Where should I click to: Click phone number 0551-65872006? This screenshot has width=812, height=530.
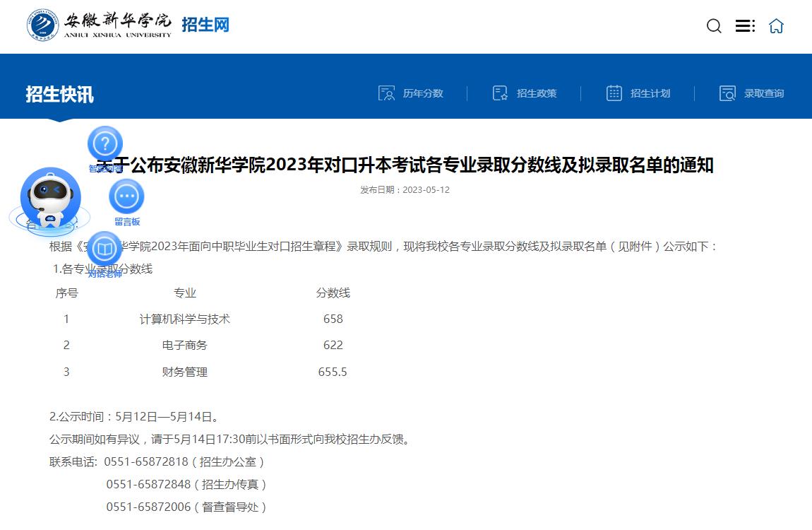pyautogui.click(x=148, y=507)
